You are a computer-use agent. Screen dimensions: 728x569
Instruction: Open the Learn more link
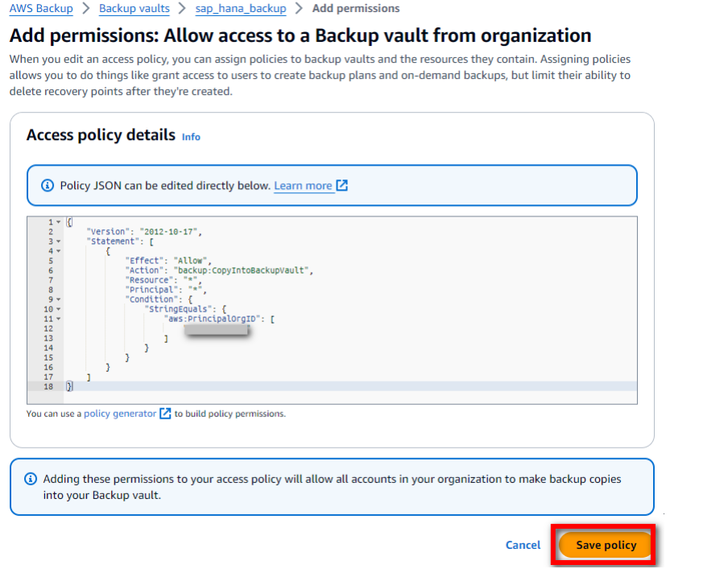click(x=303, y=186)
